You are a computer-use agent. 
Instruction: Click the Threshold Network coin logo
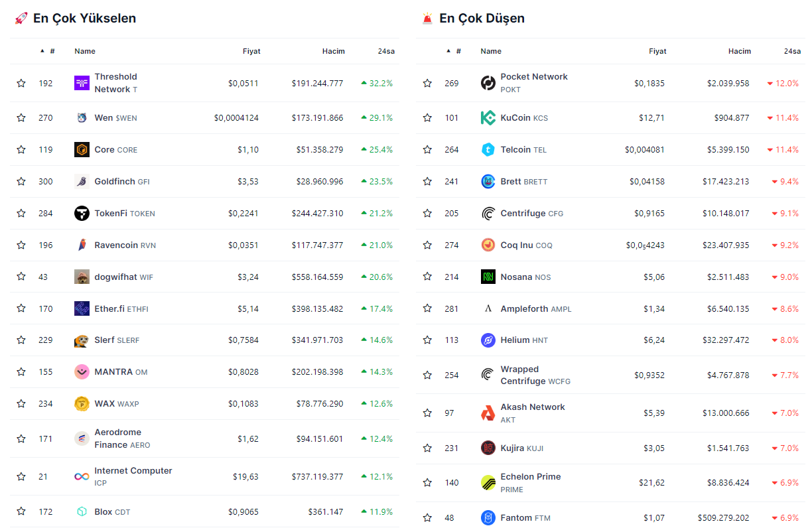(82, 83)
